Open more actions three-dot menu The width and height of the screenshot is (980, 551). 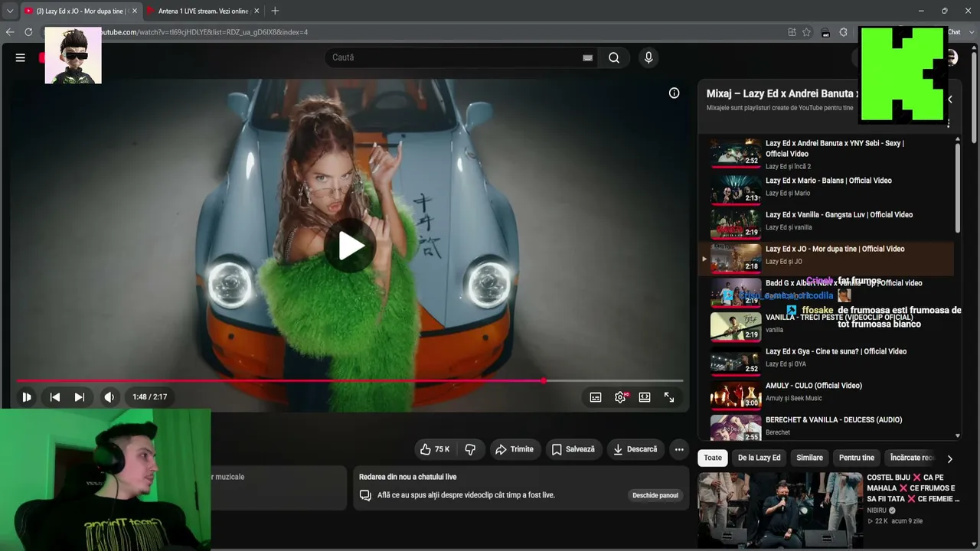679,449
